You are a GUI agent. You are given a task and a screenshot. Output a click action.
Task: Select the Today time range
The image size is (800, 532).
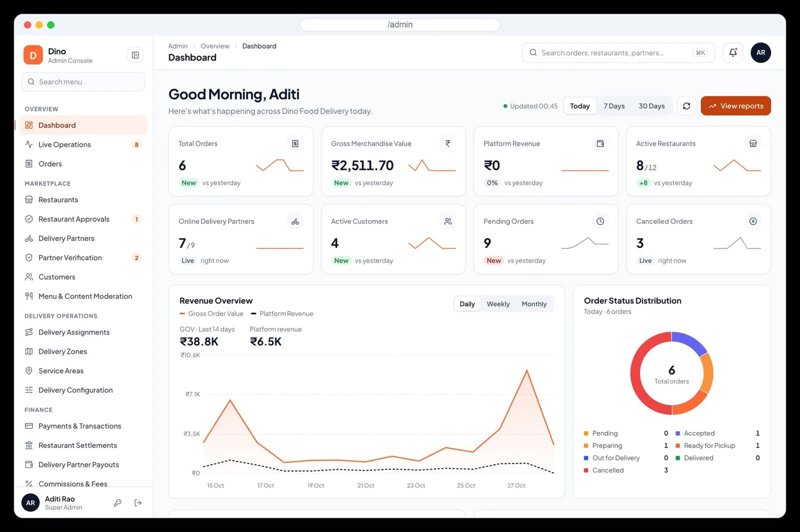tap(580, 106)
